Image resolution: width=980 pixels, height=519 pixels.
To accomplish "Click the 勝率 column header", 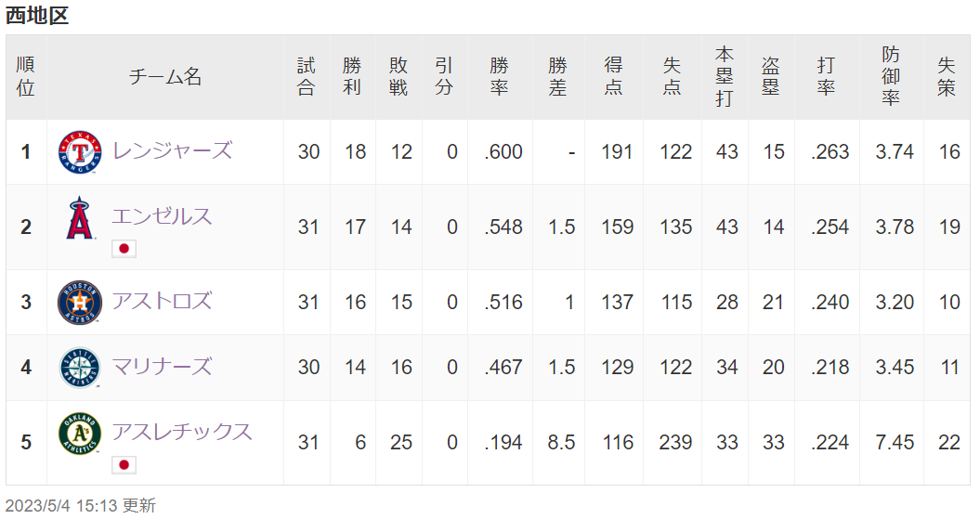I will pos(500,77).
